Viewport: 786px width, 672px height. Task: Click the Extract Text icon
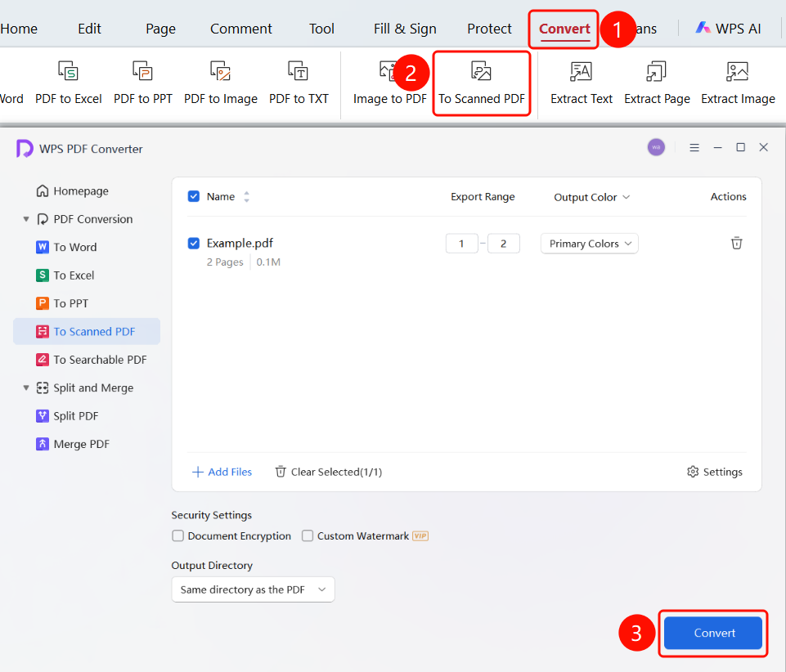pyautogui.click(x=581, y=72)
